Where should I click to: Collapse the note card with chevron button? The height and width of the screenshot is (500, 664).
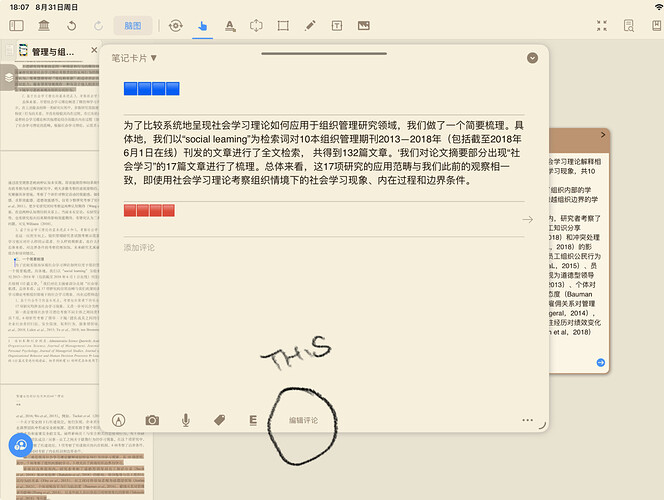532,57
